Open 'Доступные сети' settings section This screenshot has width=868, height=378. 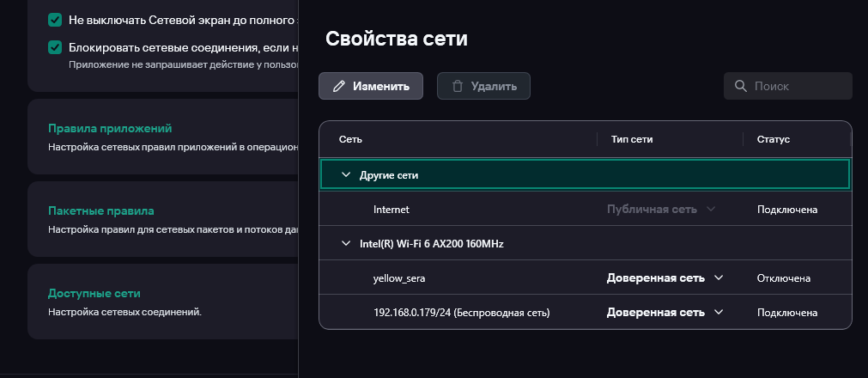[94, 293]
